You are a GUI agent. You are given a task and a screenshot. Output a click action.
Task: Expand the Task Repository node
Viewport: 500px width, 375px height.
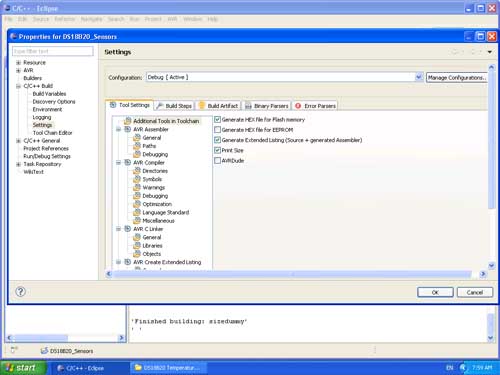19,164
